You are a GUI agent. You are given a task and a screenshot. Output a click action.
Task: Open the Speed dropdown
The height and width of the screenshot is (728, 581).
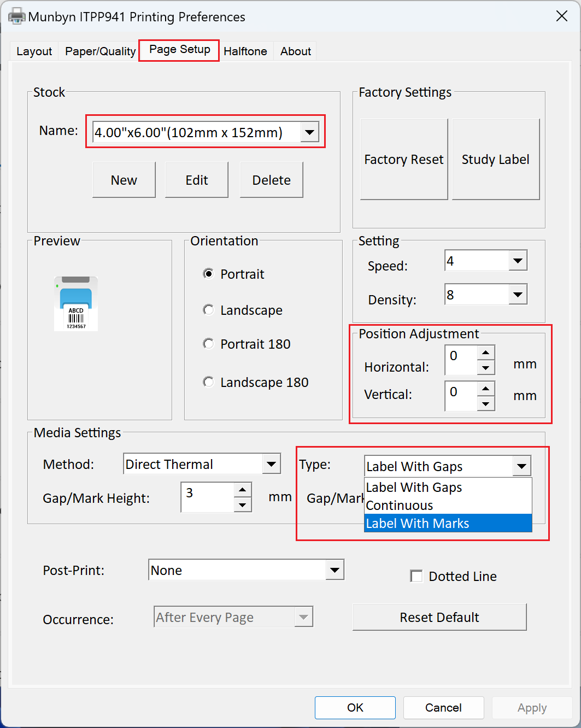[x=518, y=261]
